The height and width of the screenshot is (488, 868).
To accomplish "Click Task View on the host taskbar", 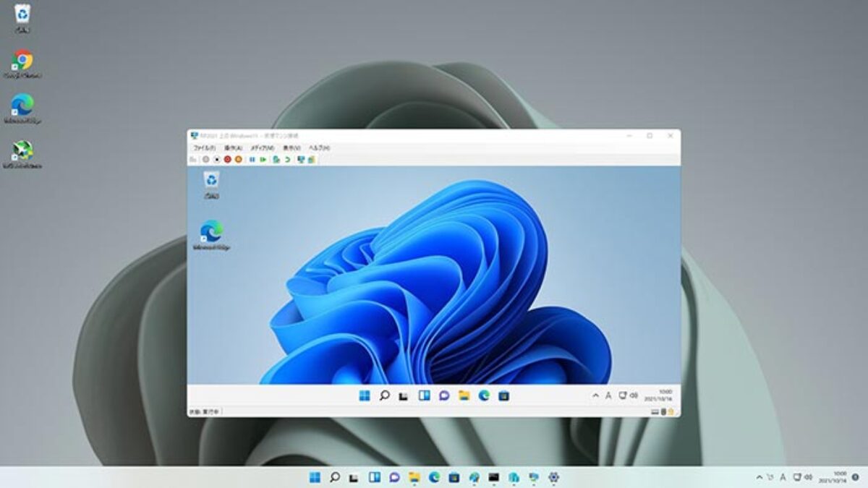I will (353, 477).
